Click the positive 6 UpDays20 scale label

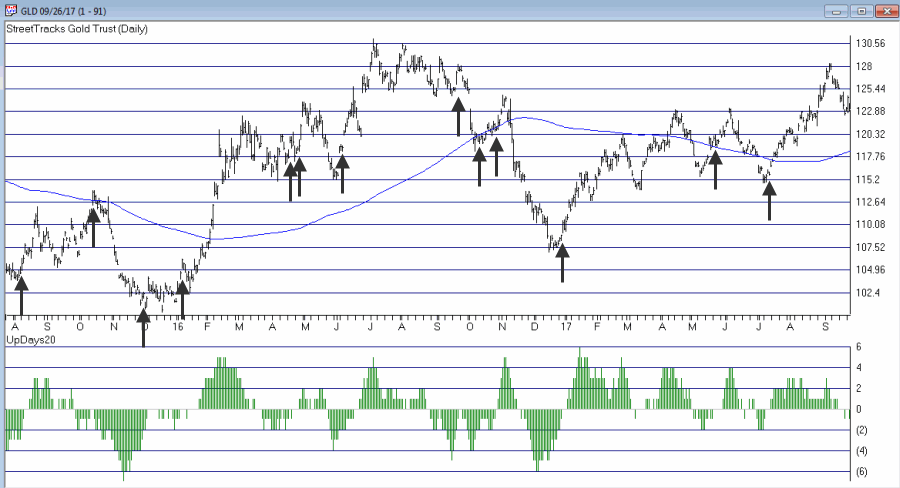pos(859,347)
